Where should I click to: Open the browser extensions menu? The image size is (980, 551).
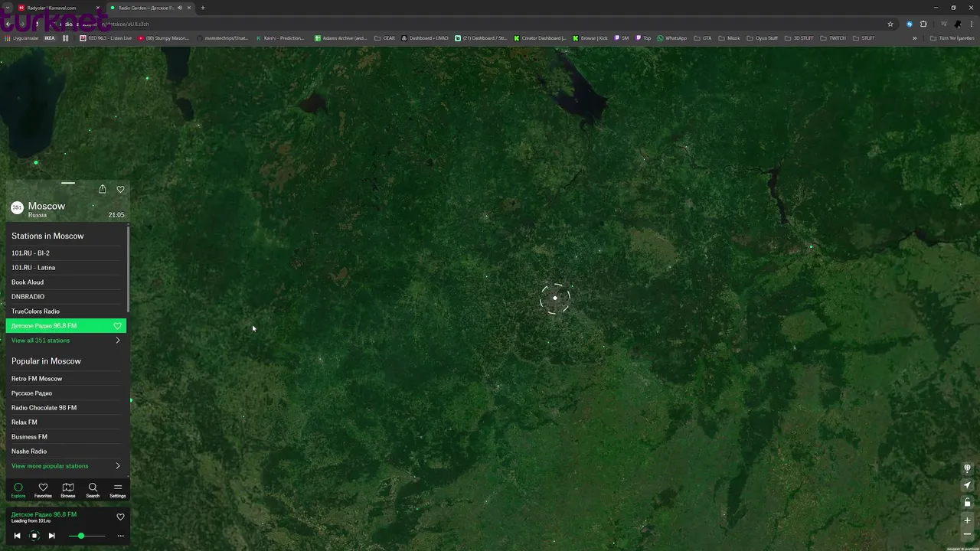923,24
